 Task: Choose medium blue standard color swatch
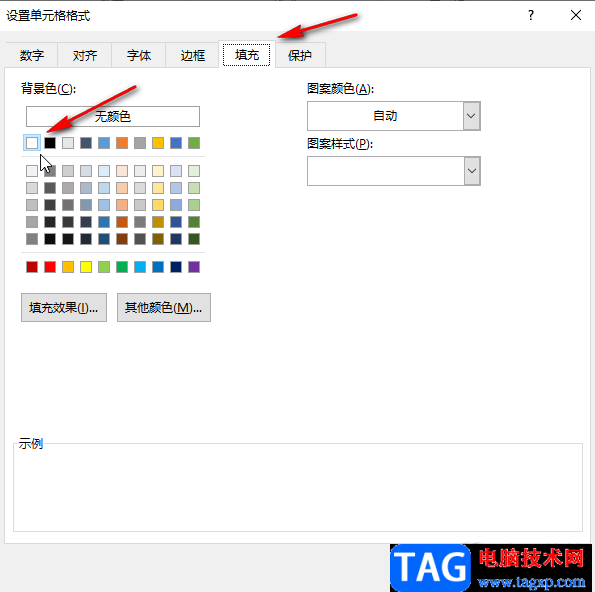tap(158, 267)
